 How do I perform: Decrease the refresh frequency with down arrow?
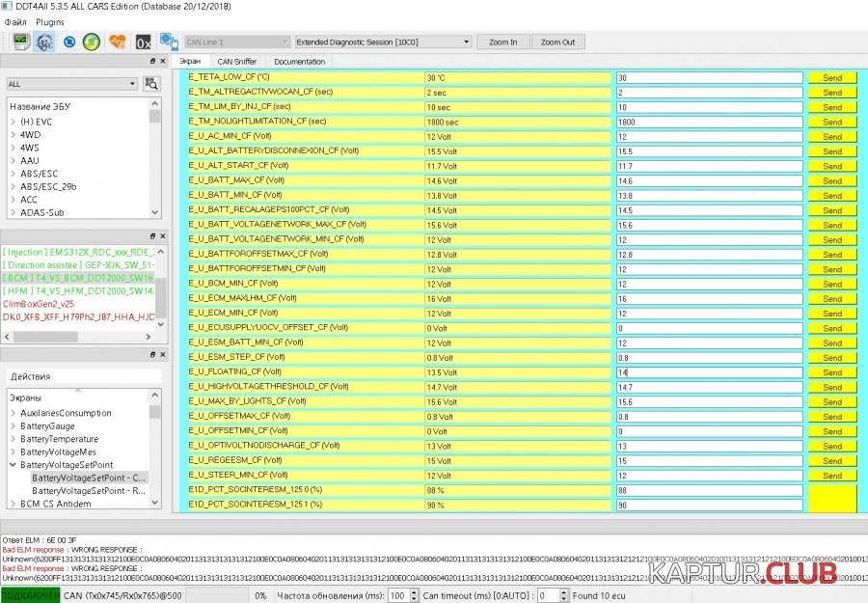coord(415,599)
